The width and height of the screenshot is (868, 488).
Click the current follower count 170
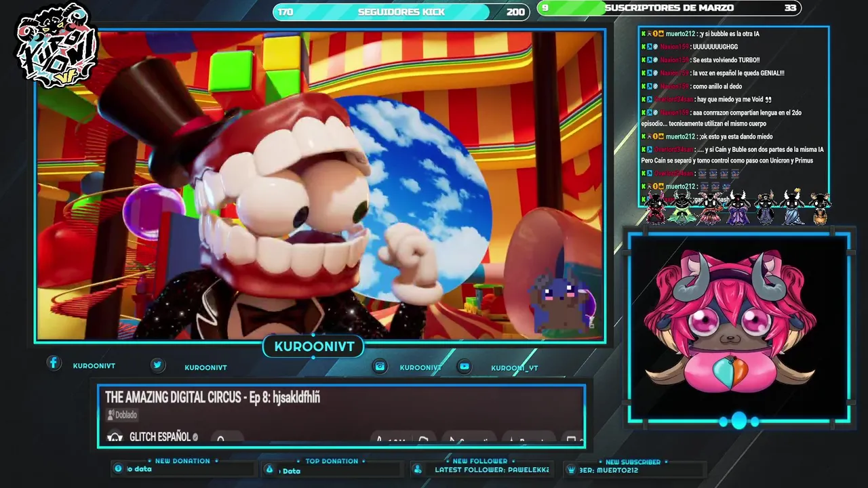(x=285, y=12)
